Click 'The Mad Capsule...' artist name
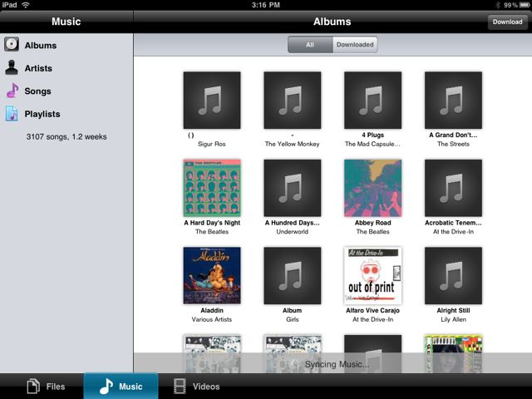The width and height of the screenshot is (532, 399). [372, 144]
